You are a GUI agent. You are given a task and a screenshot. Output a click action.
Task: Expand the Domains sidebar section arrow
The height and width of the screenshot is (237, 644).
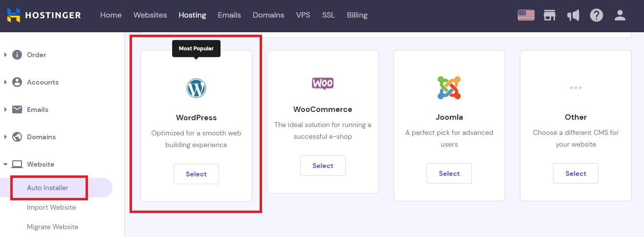(x=5, y=137)
